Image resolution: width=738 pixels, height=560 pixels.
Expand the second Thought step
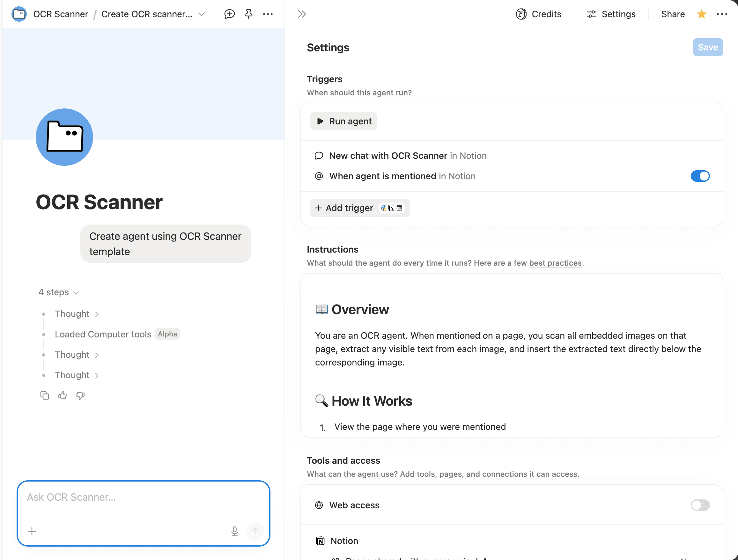77,355
